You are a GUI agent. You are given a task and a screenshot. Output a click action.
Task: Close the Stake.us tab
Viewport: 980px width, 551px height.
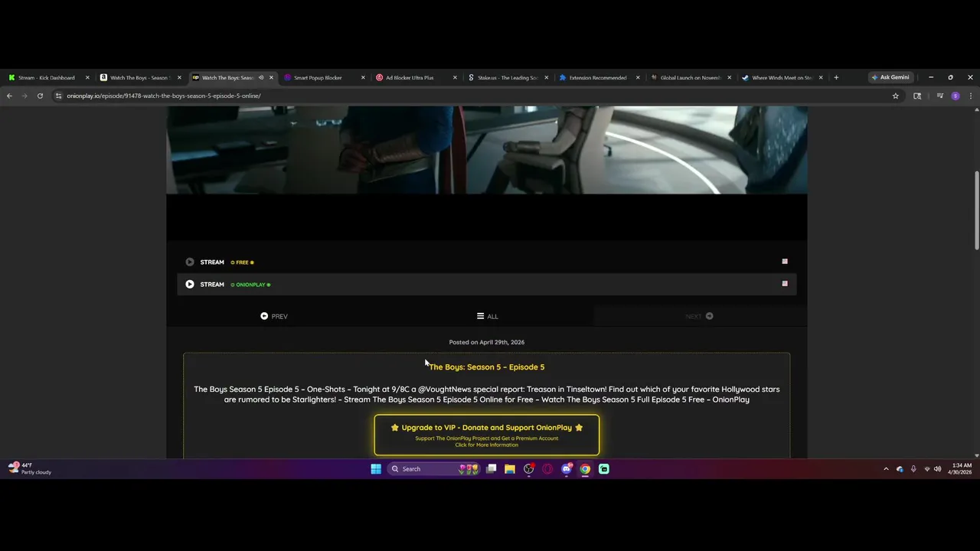547,77
